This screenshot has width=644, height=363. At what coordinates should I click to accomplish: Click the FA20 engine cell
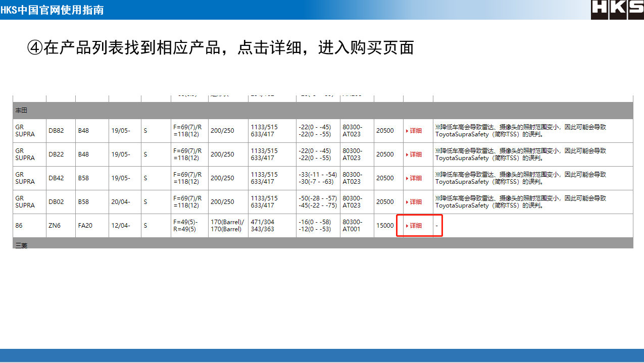click(85, 226)
